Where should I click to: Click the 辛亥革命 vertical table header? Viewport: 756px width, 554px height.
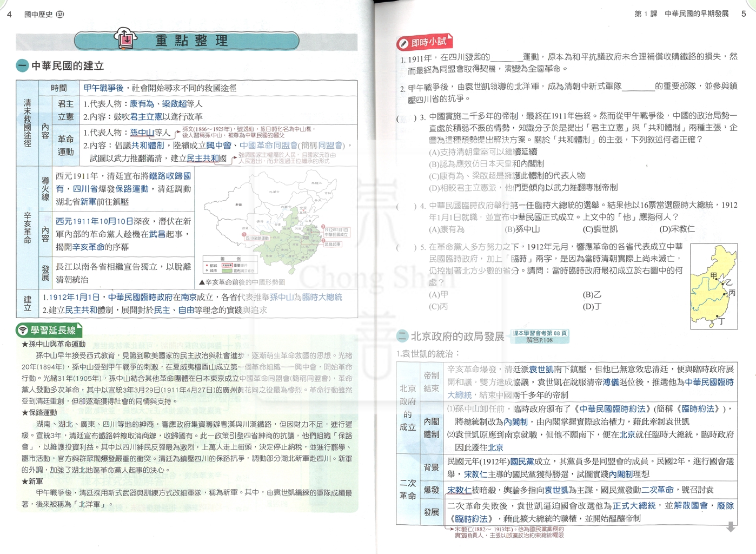[27, 227]
